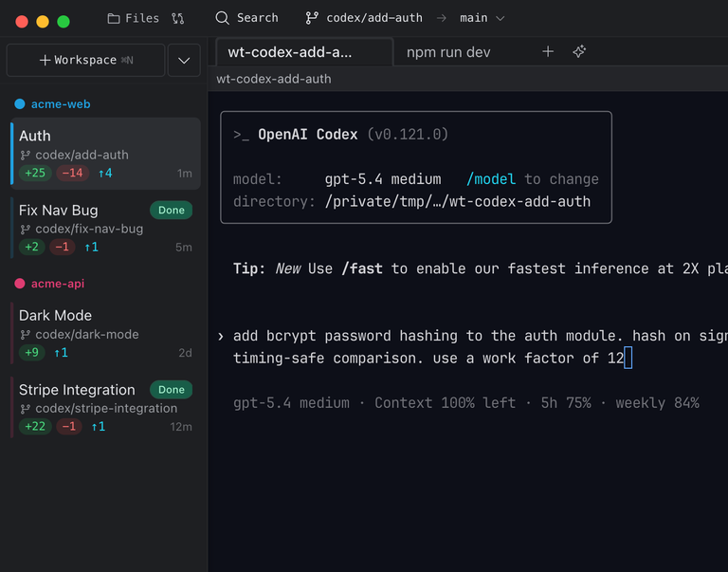728x572 pixels.
Task: Click the +2 badge on Fix Nav Bug
Action: (31, 247)
